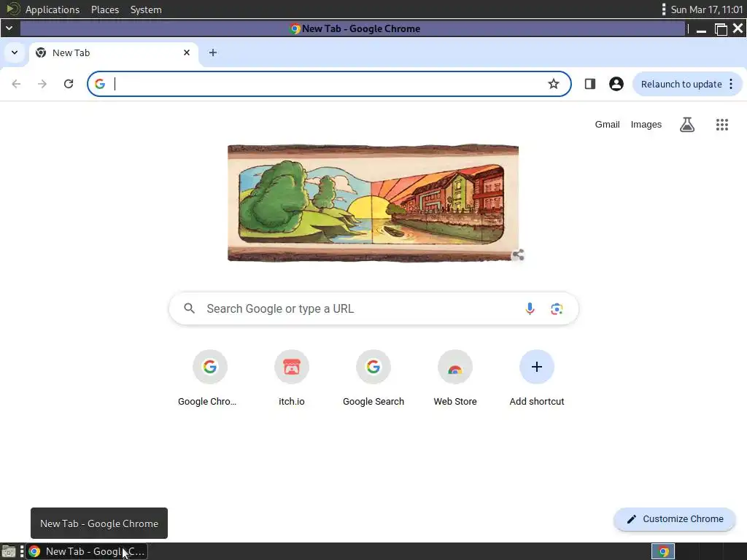
Task: Go forward using the browser forward arrow
Action: [x=42, y=84]
